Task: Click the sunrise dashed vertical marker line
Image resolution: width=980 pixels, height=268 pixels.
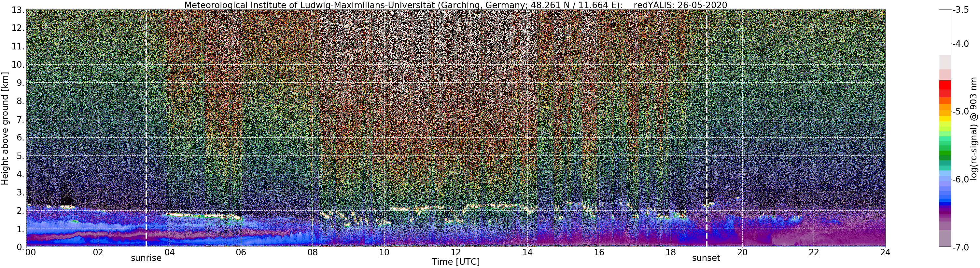Action: click(x=146, y=128)
